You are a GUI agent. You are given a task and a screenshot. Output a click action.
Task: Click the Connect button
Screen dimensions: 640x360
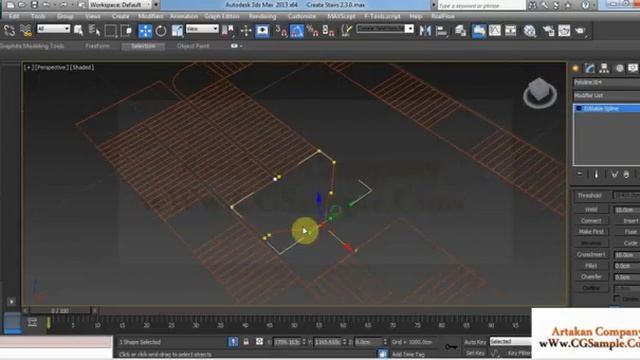(591, 221)
